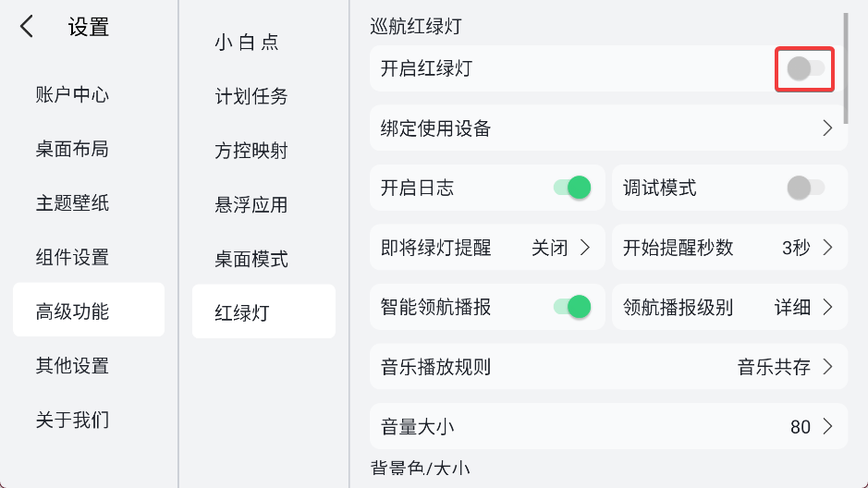
Task: Open the 计划任务 sub-tab
Action: [251, 96]
